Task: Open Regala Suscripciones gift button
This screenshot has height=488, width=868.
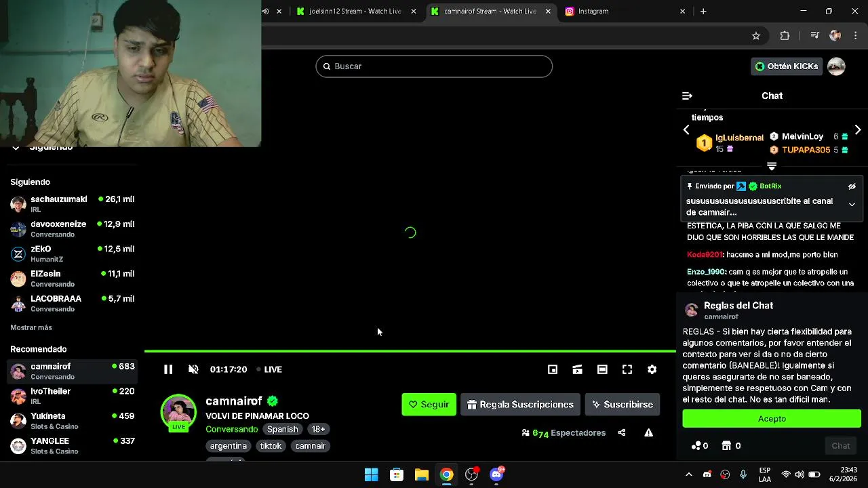Action: tap(520, 405)
